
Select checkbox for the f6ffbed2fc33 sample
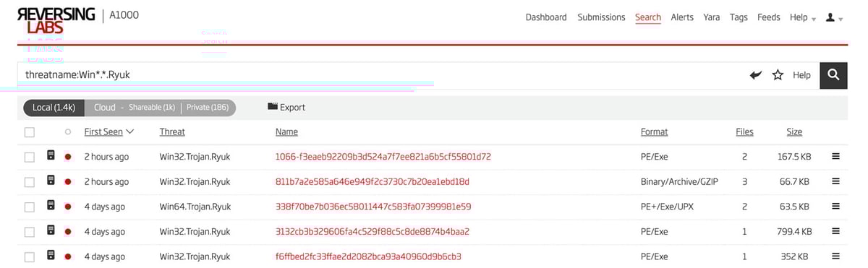(30, 257)
